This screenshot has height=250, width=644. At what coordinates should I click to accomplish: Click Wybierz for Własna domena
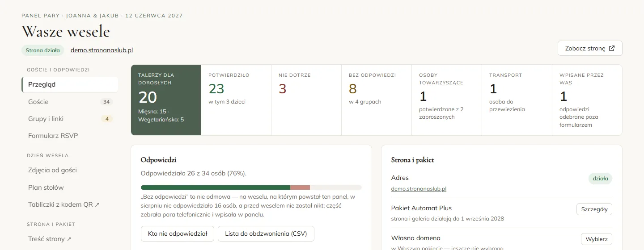(x=597, y=239)
